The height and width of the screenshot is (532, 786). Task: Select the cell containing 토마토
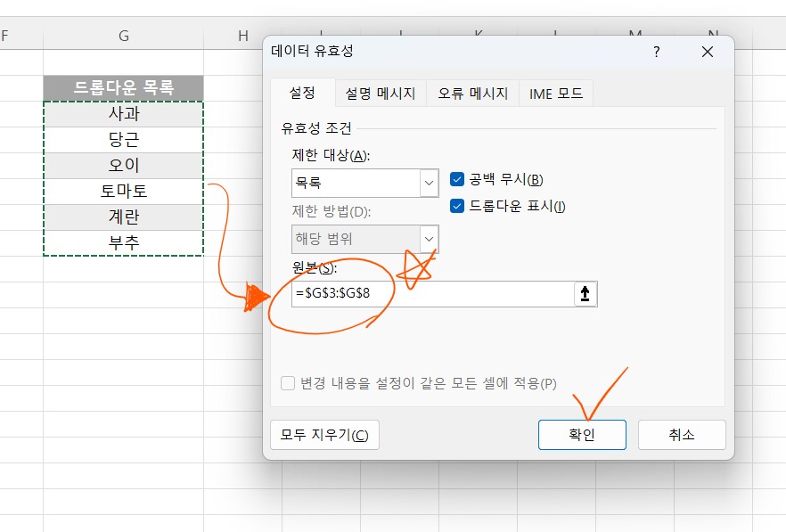pyautogui.click(x=123, y=191)
